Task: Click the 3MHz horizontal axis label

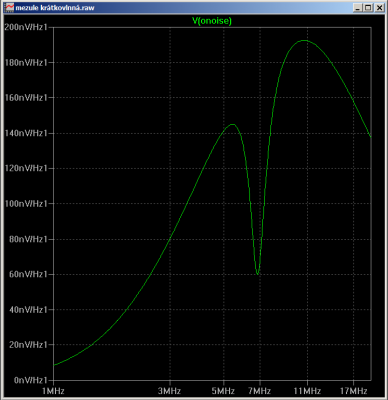Action: coord(170,391)
